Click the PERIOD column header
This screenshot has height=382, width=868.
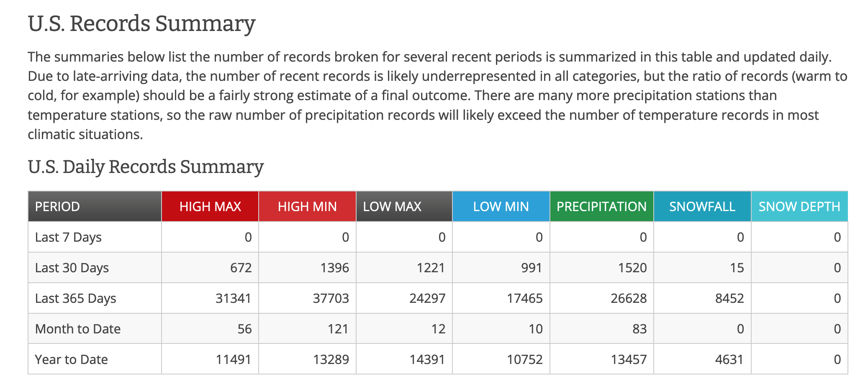tap(57, 206)
